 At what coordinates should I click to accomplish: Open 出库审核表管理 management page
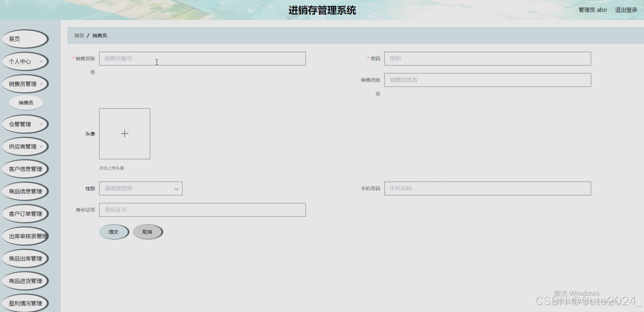tap(25, 236)
